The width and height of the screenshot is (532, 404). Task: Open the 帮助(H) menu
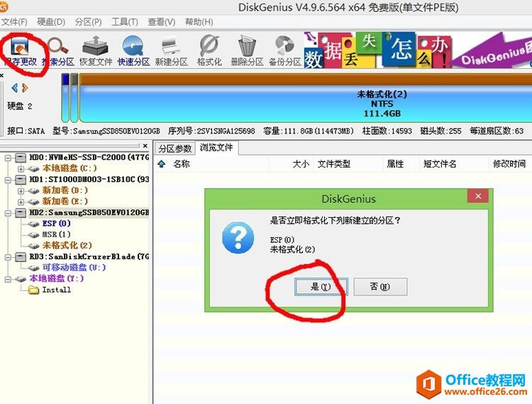pos(199,22)
